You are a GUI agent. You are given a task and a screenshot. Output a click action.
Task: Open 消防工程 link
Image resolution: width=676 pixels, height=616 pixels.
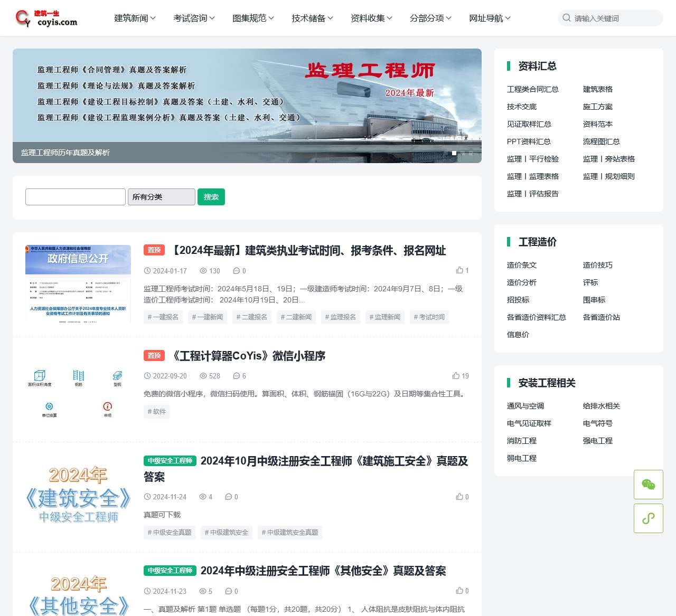(522, 441)
